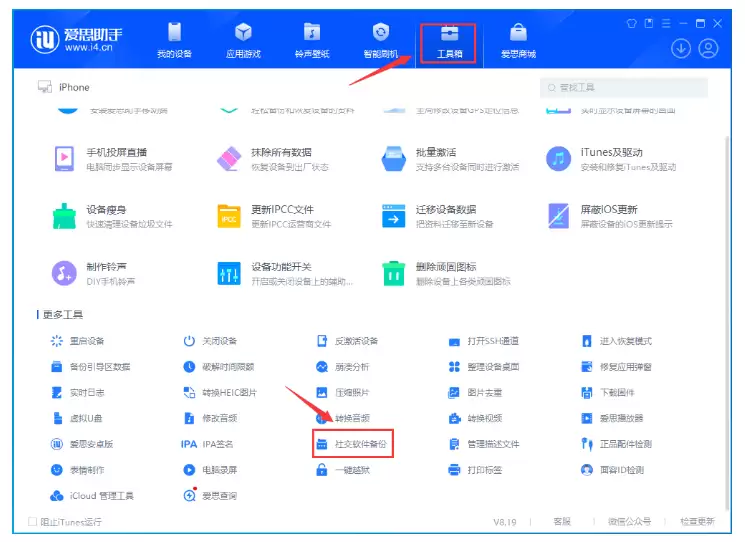Open 打印标签 printer tool
This screenshot has width=745, height=542.
pyautogui.click(x=475, y=470)
